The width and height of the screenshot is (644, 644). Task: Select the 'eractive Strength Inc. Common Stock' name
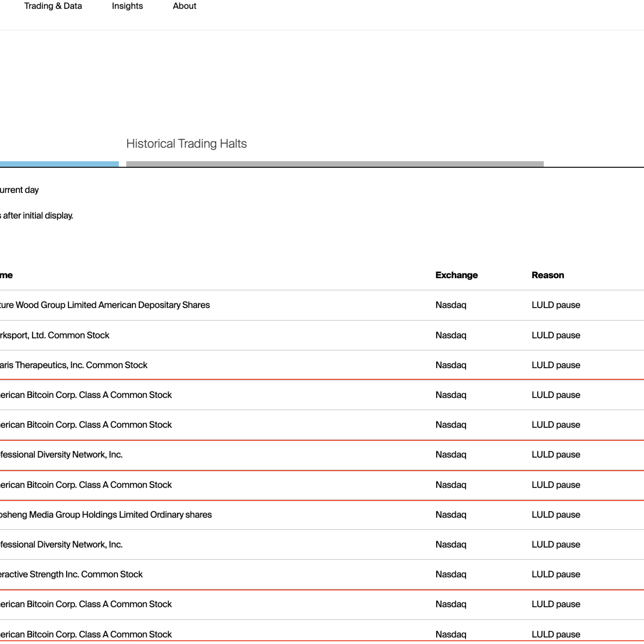(x=71, y=574)
